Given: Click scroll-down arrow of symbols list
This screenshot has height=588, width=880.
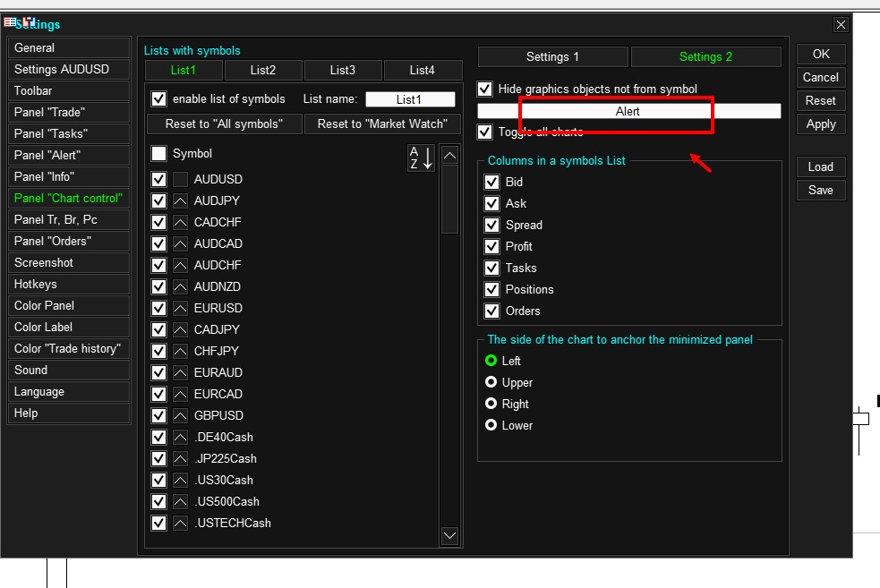Looking at the screenshot, I should click(x=449, y=535).
